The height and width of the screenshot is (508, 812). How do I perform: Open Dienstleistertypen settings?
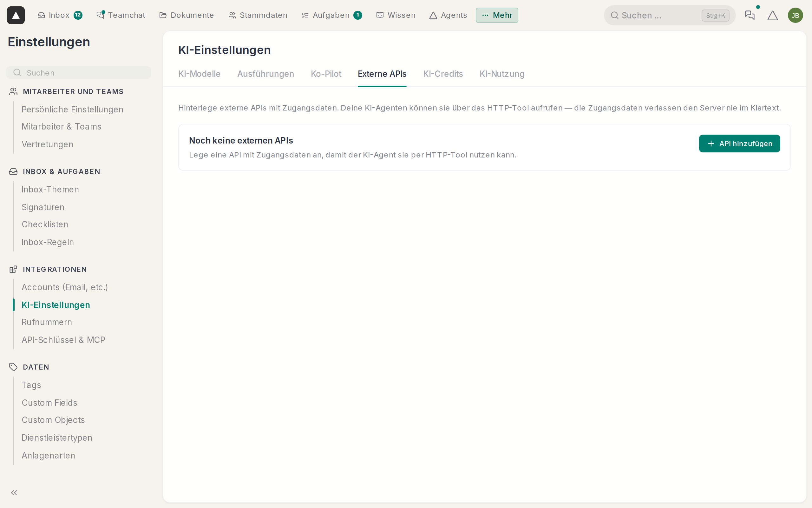tap(57, 438)
